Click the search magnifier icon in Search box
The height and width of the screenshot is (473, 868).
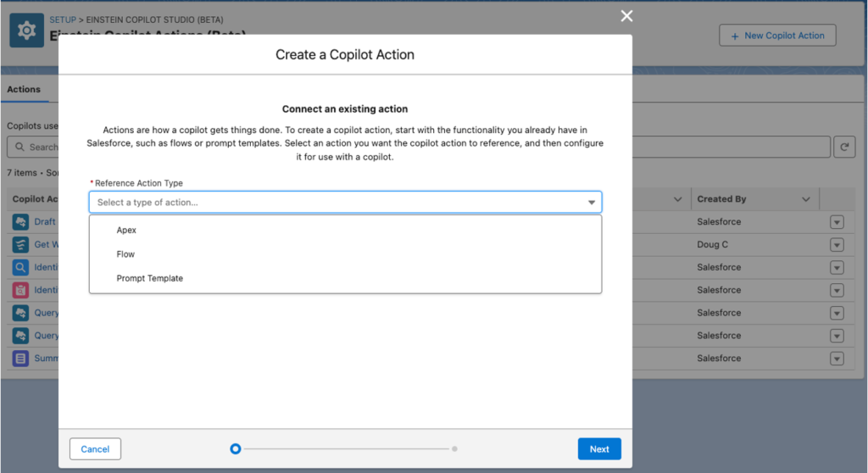click(20, 147)
